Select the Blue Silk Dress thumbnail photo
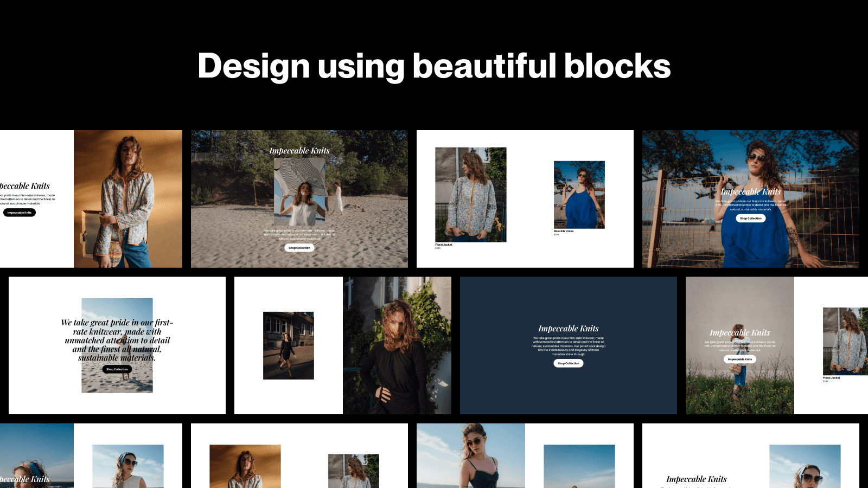This screenshot has width=868, height=488. (578, 195)
